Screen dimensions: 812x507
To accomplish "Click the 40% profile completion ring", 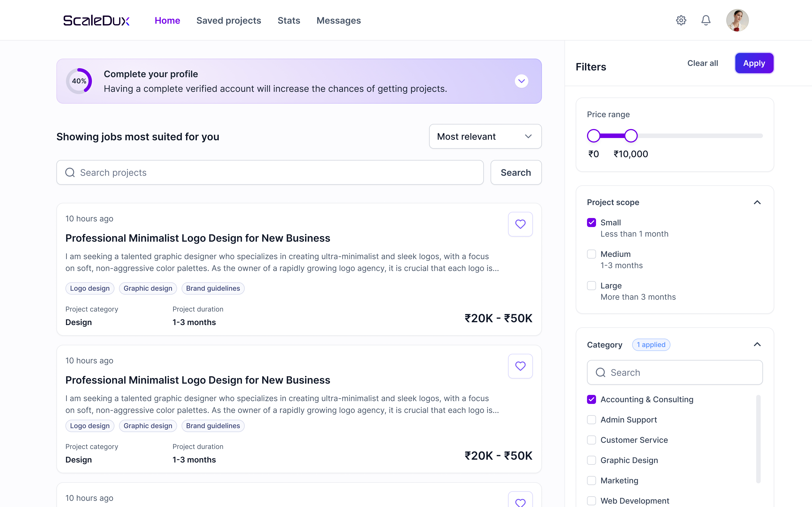I will 79,81.
